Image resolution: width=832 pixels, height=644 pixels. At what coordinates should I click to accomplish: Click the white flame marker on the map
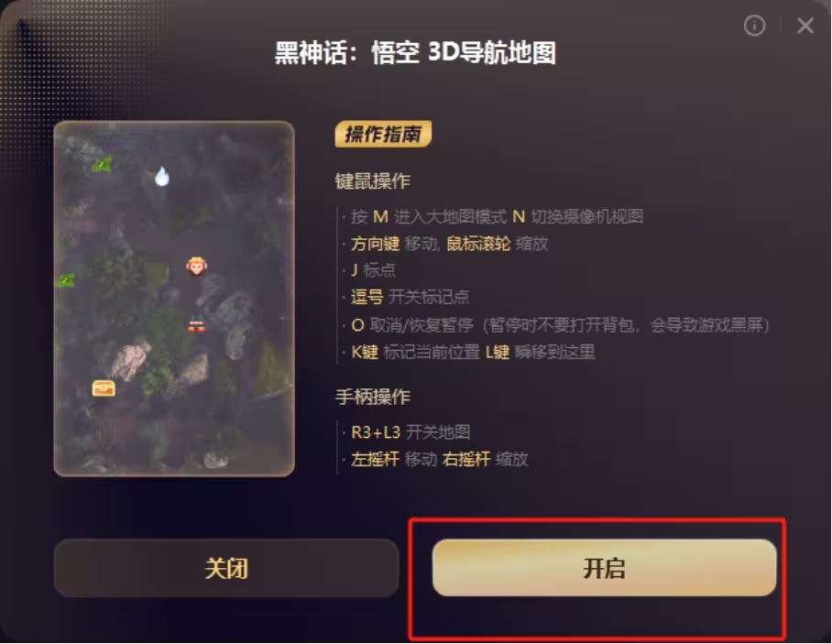pyautogui.click(x=162, y=176)
